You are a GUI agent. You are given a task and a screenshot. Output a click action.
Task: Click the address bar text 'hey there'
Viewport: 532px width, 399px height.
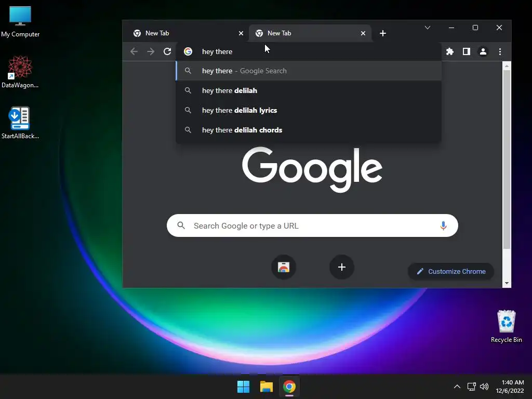click(x=217, y=51)
